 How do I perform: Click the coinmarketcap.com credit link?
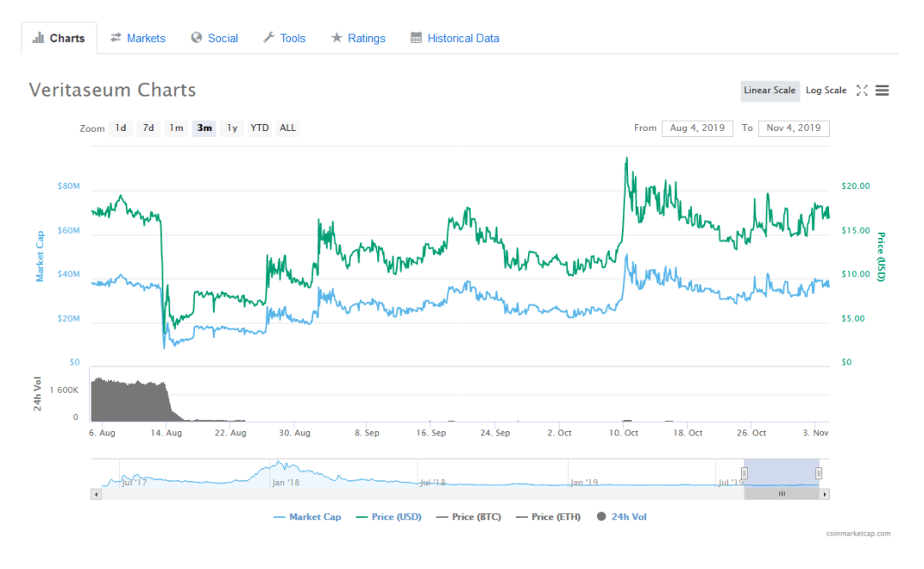[x=858, y=534]
